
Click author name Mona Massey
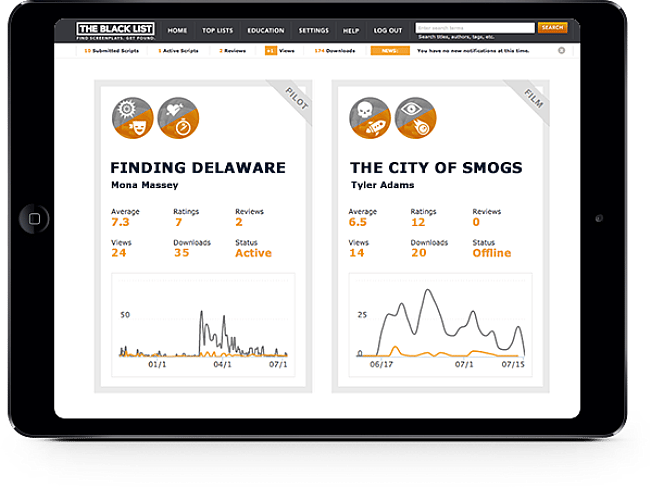pyautogui.click(x=145, y=185)
